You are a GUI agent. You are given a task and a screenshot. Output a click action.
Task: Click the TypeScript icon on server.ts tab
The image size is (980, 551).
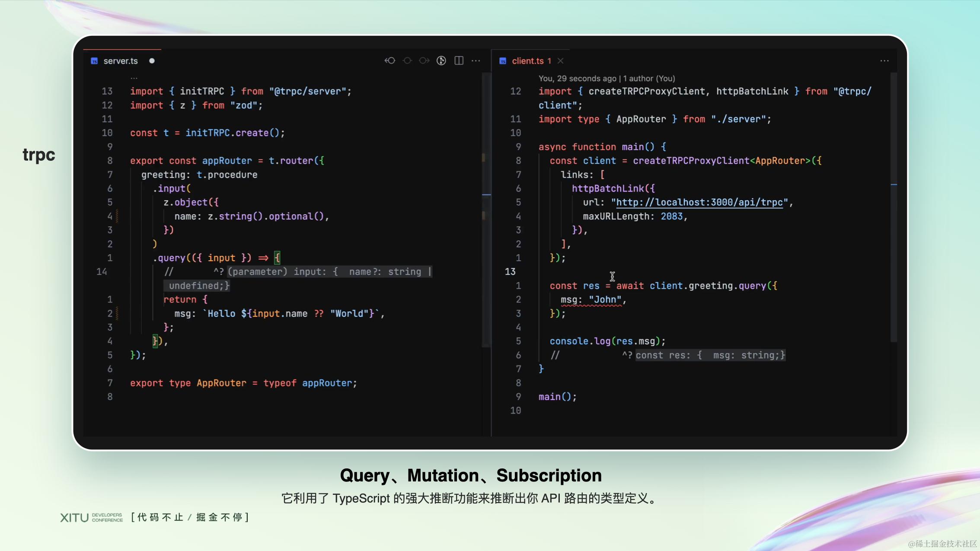coord(94,61)
